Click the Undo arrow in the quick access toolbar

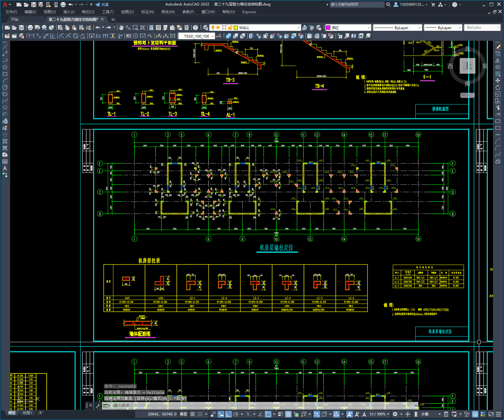70,5
